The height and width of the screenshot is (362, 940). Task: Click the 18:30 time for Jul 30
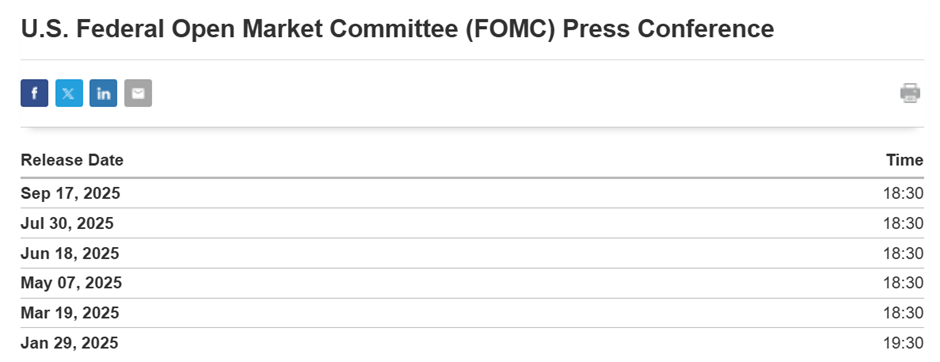click(x=903, y=223)
